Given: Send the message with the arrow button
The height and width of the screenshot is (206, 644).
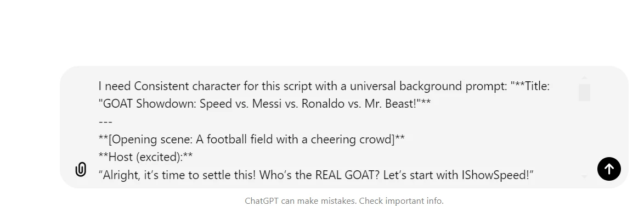Looking at the screenshot, I should point(609,169).
